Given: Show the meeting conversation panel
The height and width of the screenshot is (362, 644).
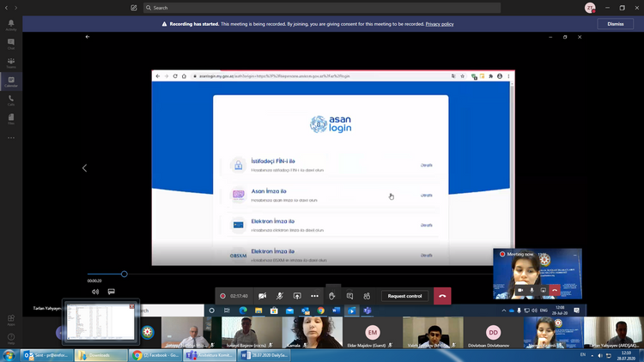Looking at the screenshot, I should tap(349, 296).
